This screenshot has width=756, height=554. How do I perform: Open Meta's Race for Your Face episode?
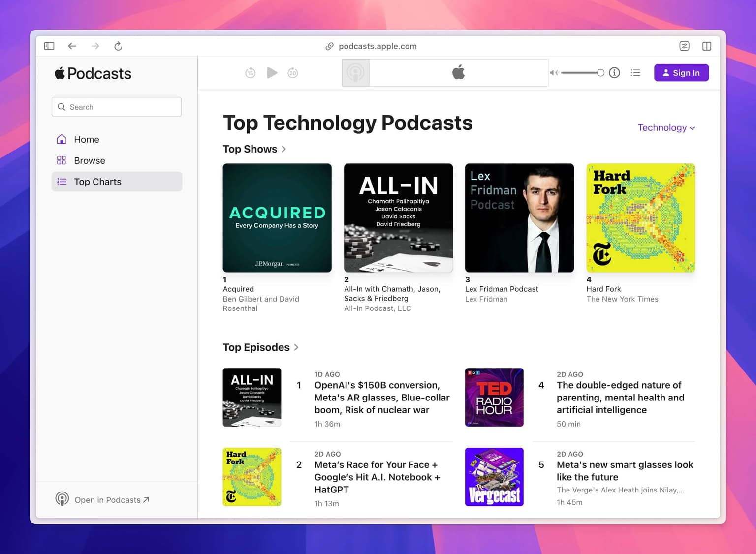pos(378,477)
